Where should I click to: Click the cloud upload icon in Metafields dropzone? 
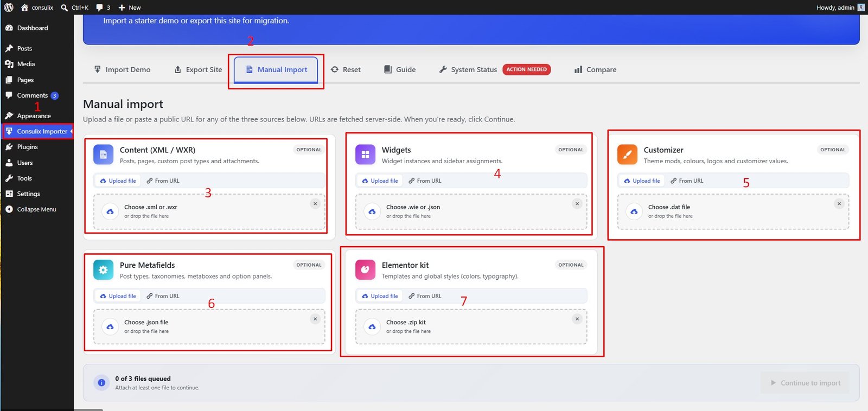click(110, 326)
